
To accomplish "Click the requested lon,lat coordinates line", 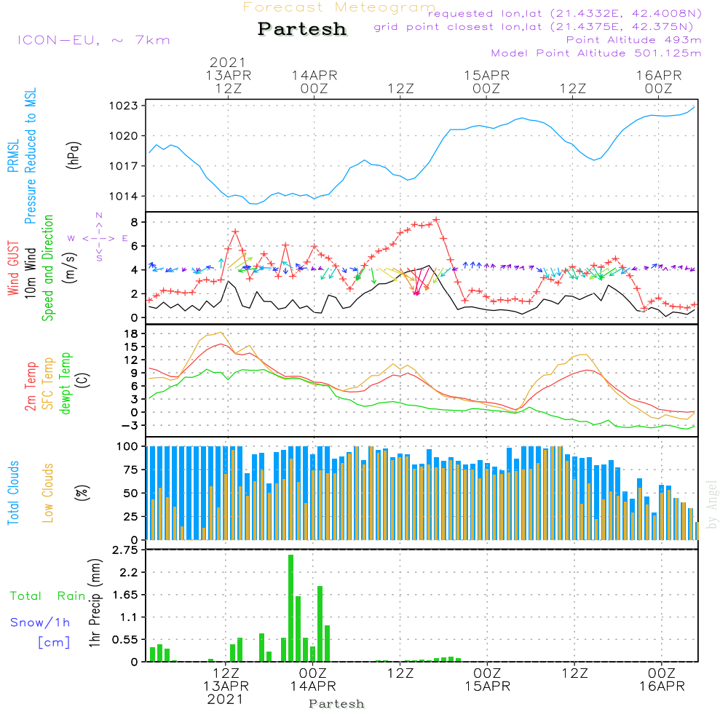I will [565, 14].
